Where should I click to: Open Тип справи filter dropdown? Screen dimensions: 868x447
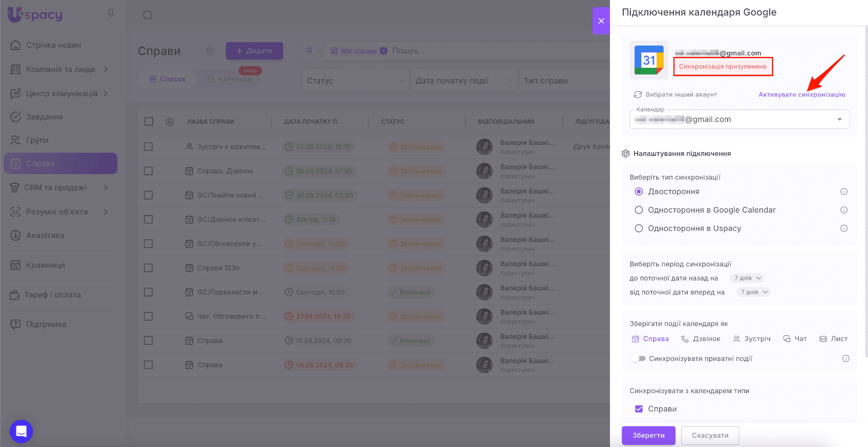tap(564, 81)
